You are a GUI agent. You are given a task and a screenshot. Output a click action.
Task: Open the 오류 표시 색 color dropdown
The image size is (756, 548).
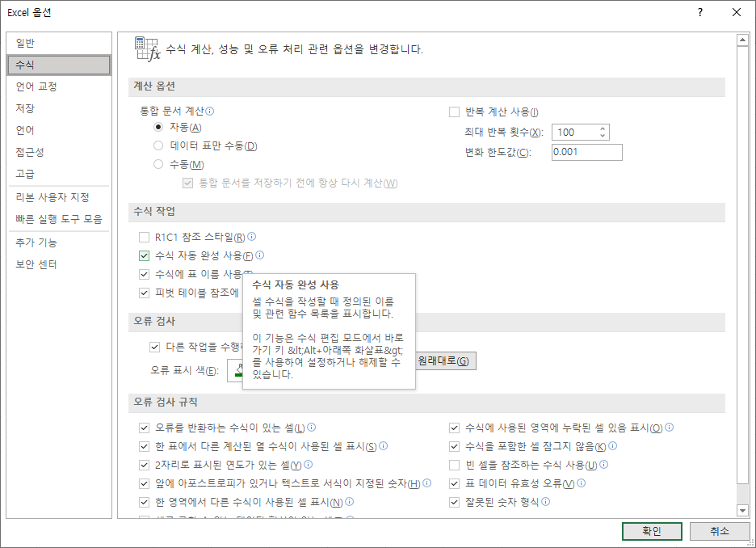(x=235, y=370)
